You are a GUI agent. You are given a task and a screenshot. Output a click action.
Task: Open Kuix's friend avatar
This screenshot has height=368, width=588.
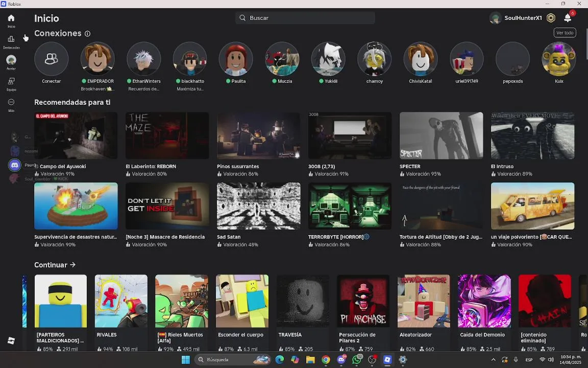pos(559,59)
